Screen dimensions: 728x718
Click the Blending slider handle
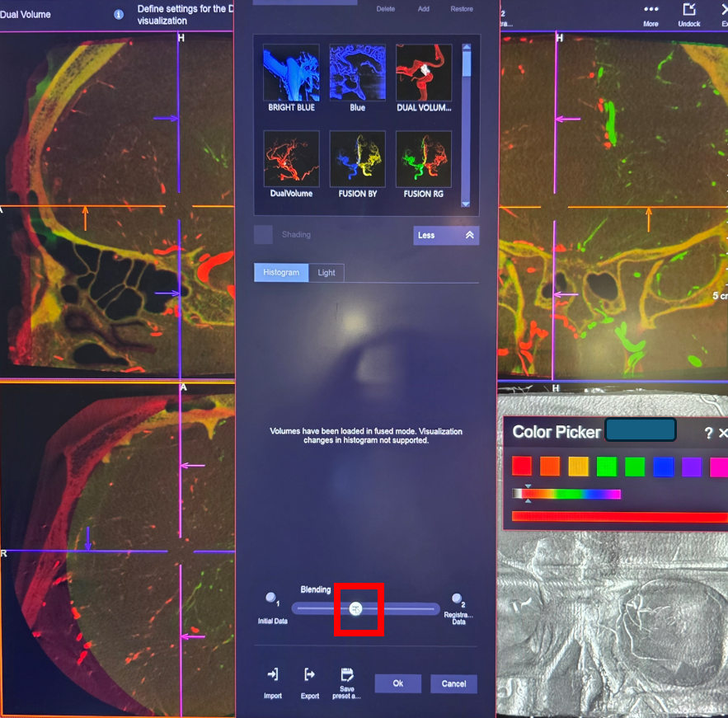(356, 608)
